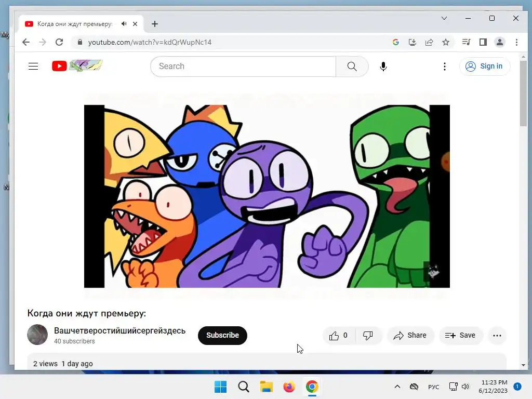
Task: Click the search magnifier button
Action: click(x=352, y=66)
